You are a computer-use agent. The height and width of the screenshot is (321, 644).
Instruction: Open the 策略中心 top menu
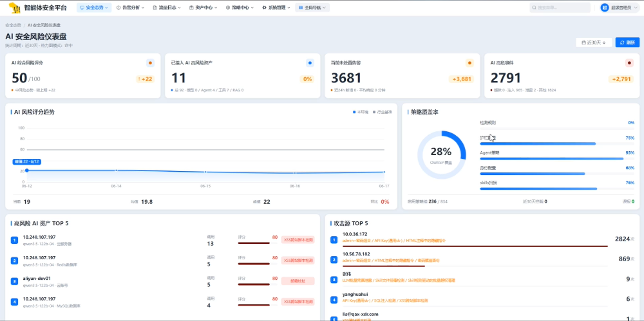pyautogui.click(x=240, y=8)
